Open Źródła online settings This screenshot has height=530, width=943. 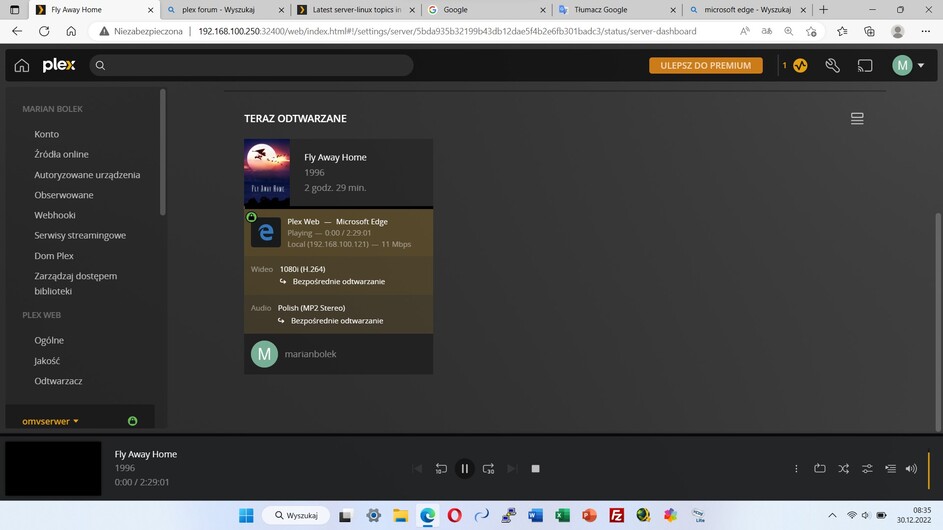pyautogui.click(x=61, y=154)
